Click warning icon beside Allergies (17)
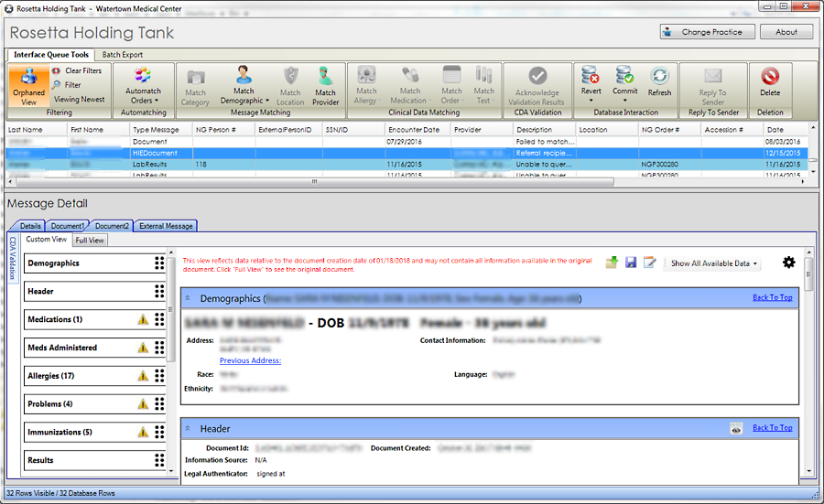This screenshot has width=824, height=504. pos(143,376)
